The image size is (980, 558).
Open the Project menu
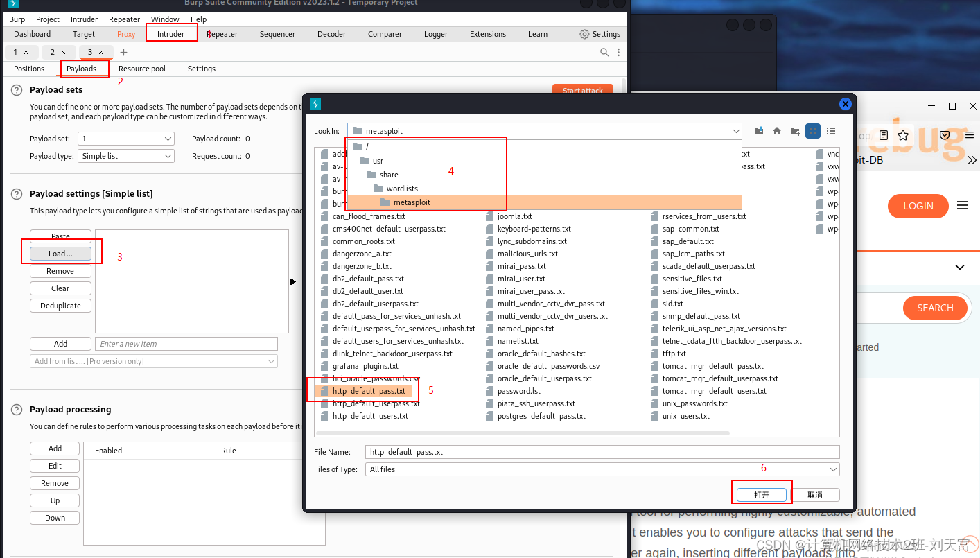[x=48, y=19]
